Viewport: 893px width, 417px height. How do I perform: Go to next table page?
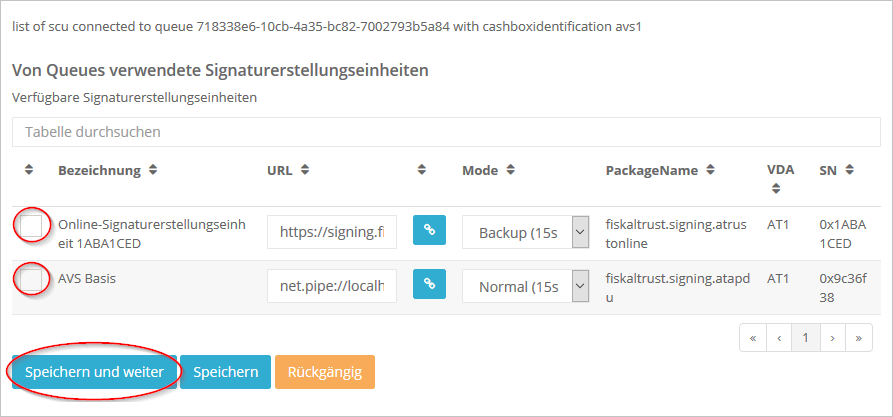point(832,337)
